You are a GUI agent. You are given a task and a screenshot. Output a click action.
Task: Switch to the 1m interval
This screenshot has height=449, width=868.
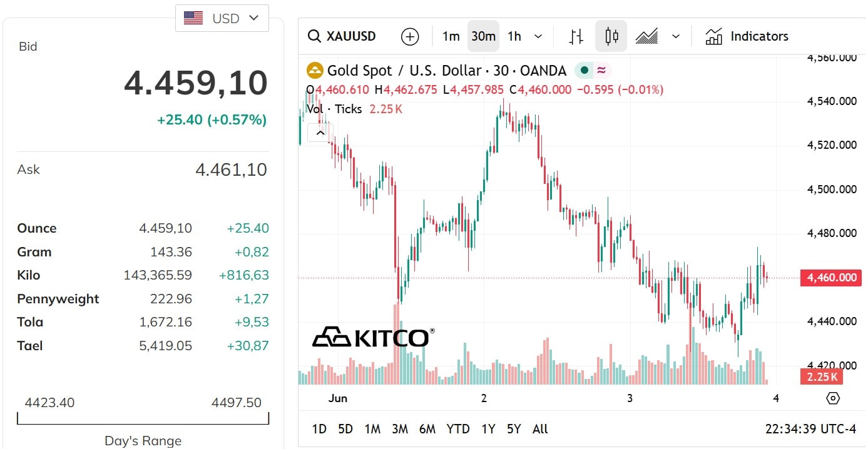pyautogui.click(x=451, y=36)
